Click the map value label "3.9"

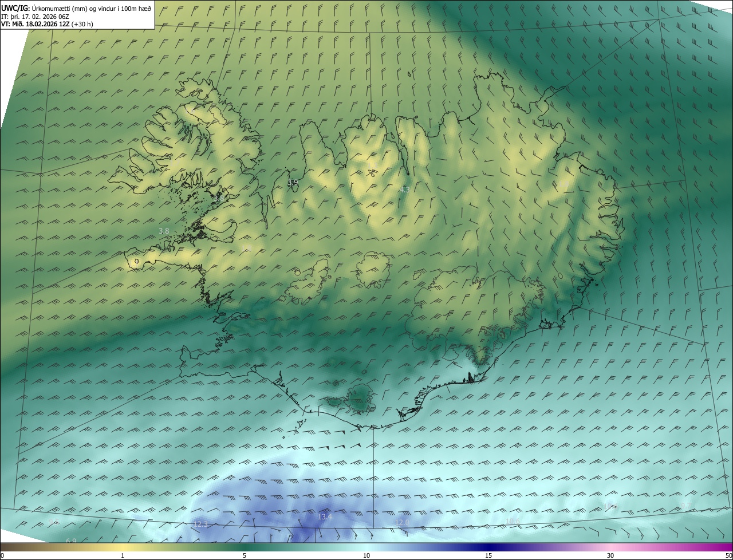(293, 182)
